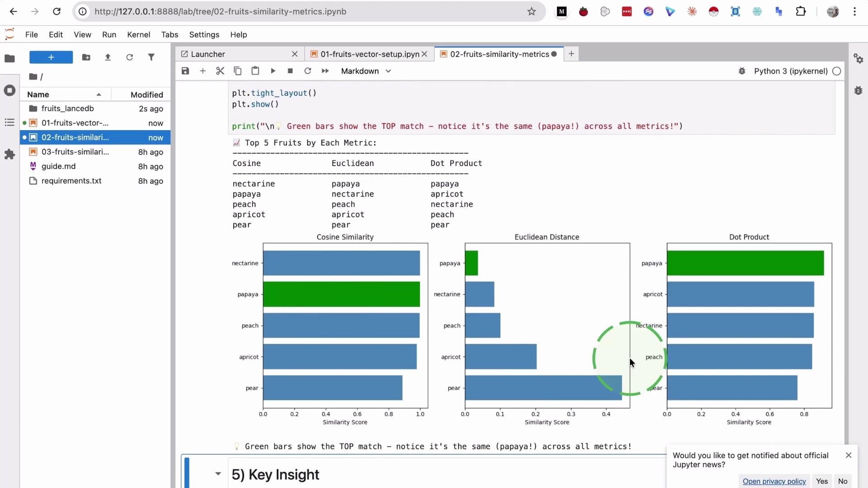Open guide.md file
The height and width of the screenshot is (488, 868).
pyautogui.click(x=95, y=166)
